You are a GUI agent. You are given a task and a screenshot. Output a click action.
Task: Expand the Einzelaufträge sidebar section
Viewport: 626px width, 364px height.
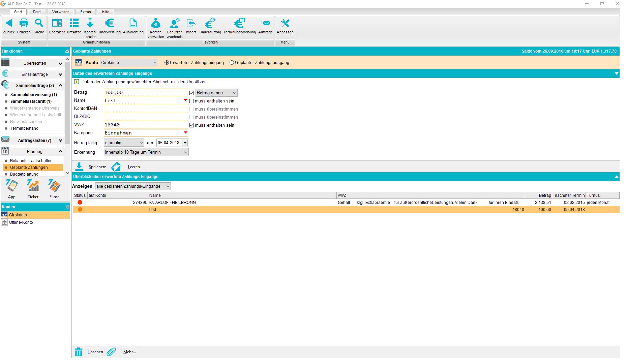point(60,74)
